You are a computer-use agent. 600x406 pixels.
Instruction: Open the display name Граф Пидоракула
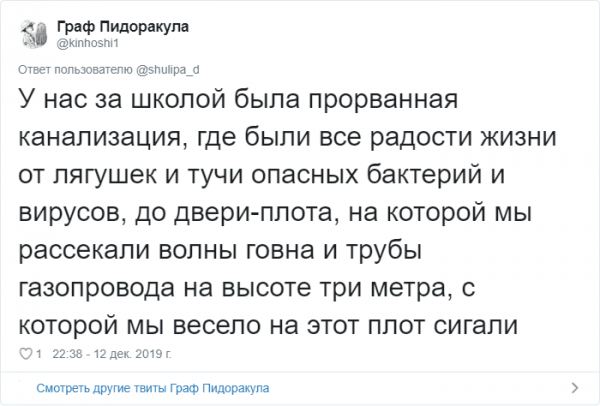(x=123, y=27)
